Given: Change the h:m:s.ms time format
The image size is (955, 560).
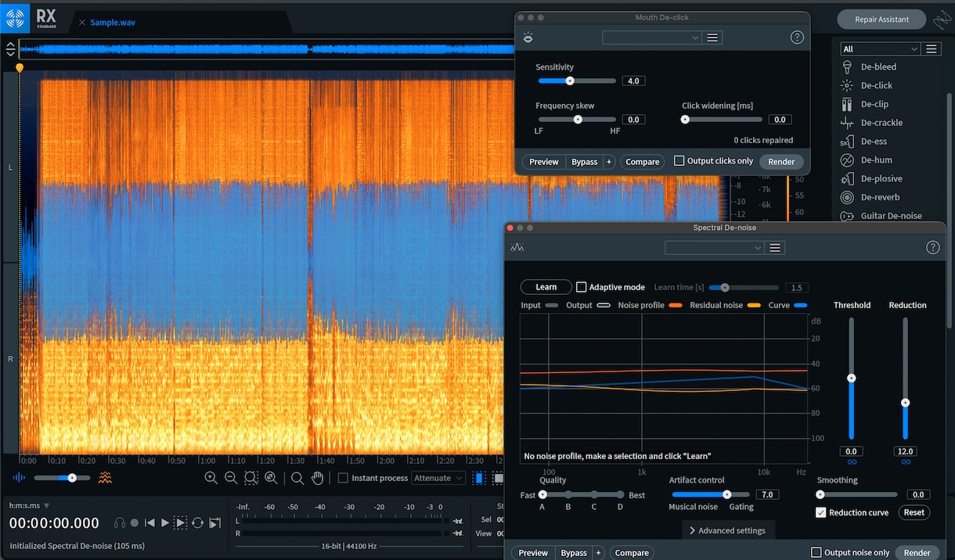Looking at the screenshot, I should coord(29,505).
